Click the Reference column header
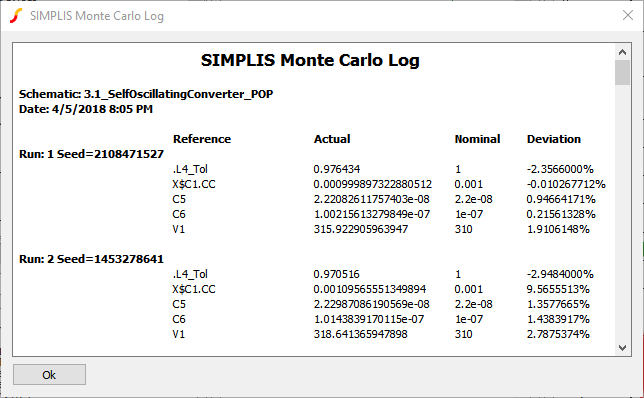644x398 pixels. coord(202,139)
